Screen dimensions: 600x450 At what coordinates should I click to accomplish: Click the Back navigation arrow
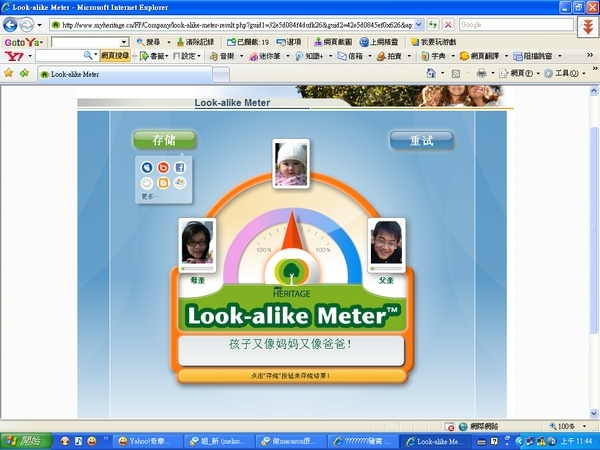coord(10,25)
